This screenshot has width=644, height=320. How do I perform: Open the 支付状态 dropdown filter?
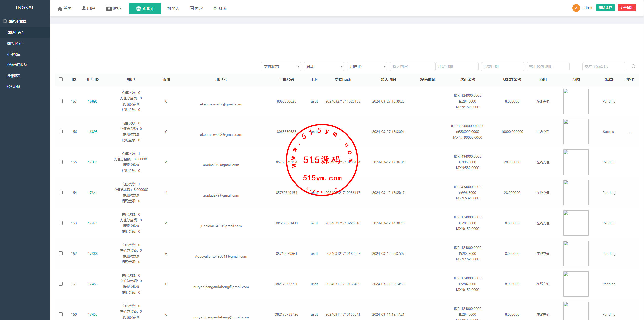pyautogui.click(x=281, y=66)
